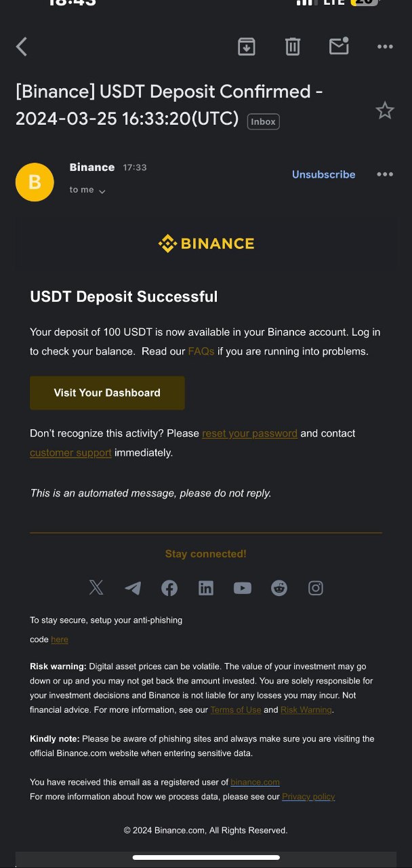Open Binance's Reddit icon
This screenshot has height=868, width=412.
pos(279,588)
